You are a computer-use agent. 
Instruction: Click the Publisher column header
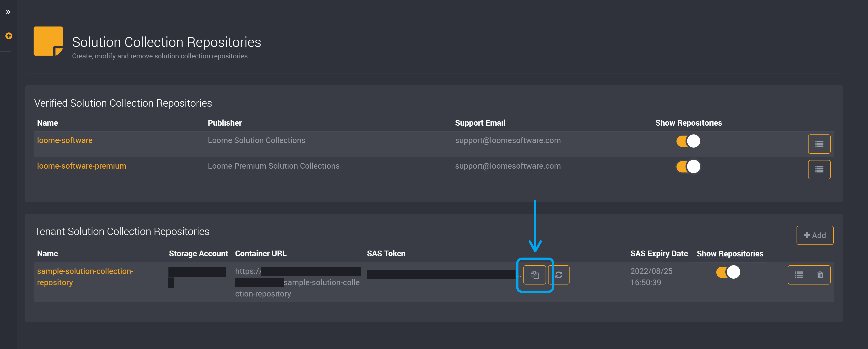(225, 123)
